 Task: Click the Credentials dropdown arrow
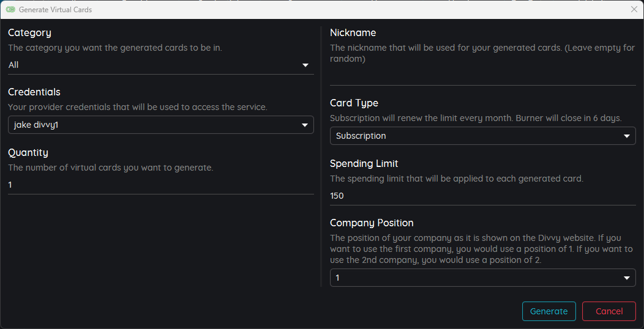click(305, 125)
